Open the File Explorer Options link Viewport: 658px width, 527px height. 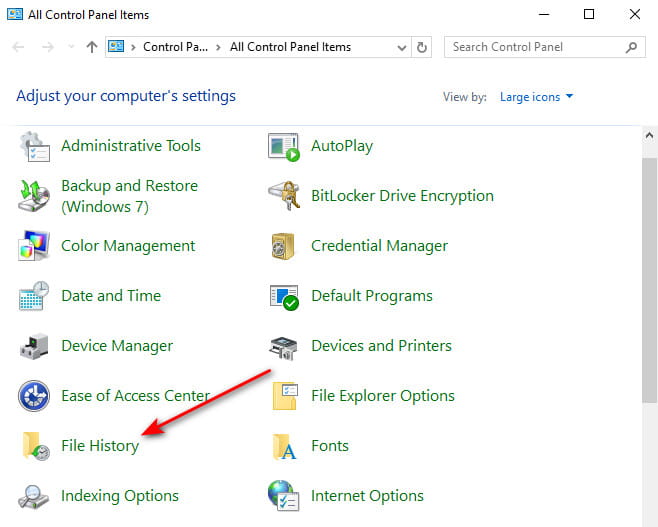tap(383, 396)
